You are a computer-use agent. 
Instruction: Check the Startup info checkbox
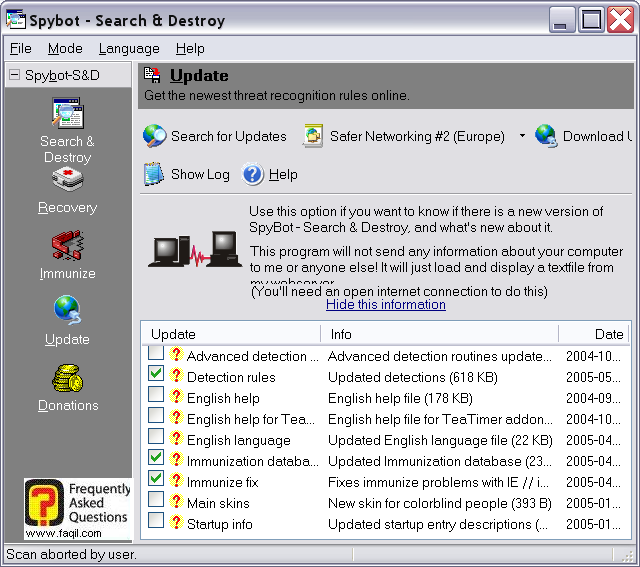156,520
